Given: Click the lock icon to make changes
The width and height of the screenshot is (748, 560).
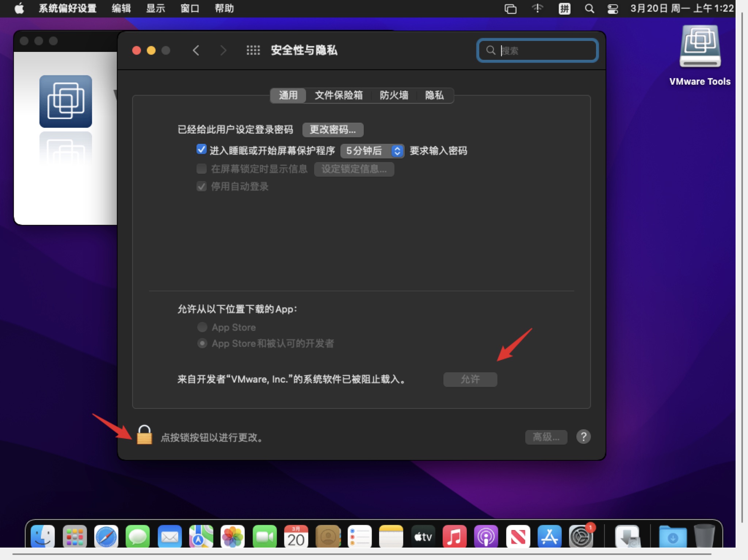Looking at the screenshot, I should click(x=144, y=437).
